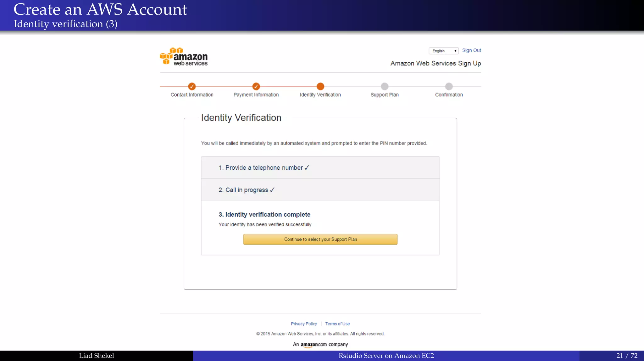This screenshot has height=361, width=644.
Task: Select the Identity Verification step circle
Action: click(x=320, y=86)
